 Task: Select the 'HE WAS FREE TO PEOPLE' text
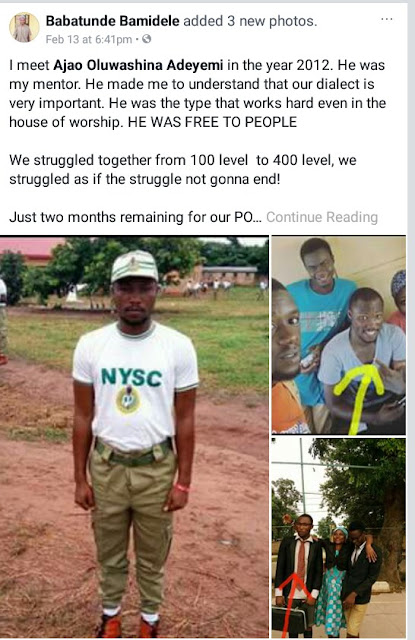point(212,122)
